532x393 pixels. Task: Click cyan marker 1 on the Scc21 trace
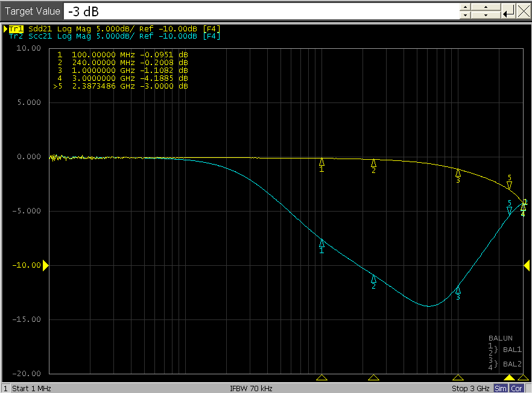coord(321,244)
